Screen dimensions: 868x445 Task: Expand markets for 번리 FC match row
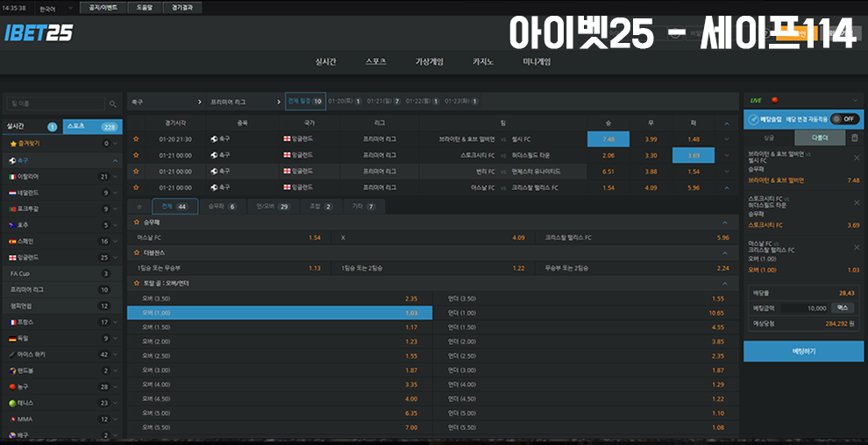coord(726,172)
